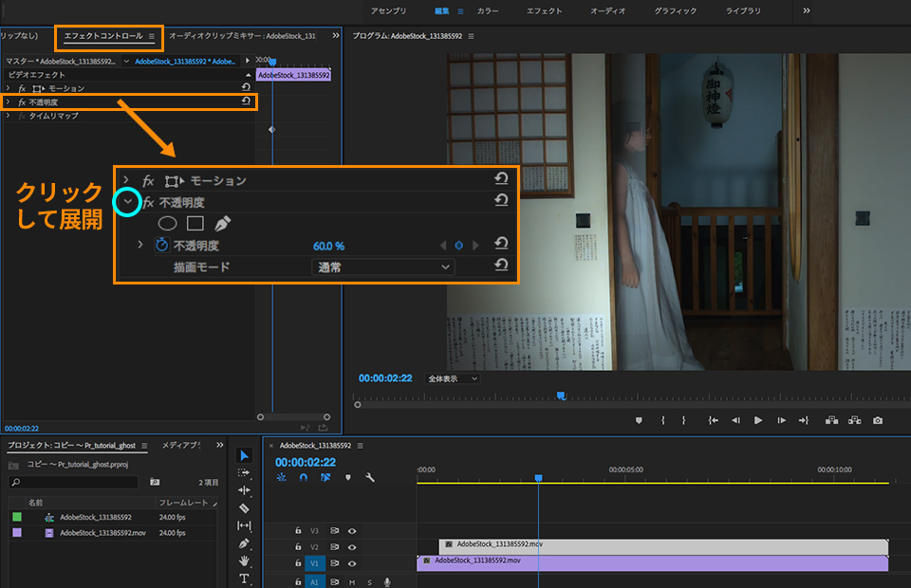The image size is (911, 588).
Task: Select the Ripple Edit tool
Action: (x=245, y=490)
